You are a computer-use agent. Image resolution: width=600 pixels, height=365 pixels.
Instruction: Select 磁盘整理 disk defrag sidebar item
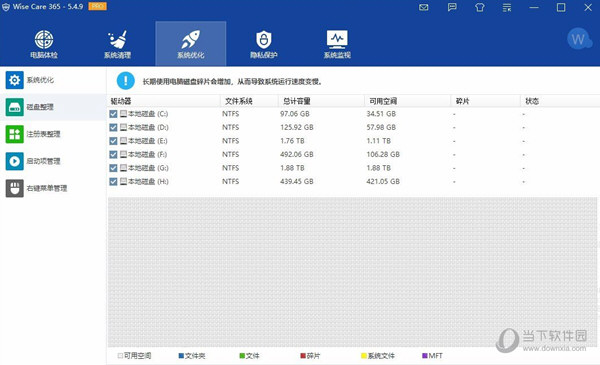pyautogui.click(x=53, y=107)
